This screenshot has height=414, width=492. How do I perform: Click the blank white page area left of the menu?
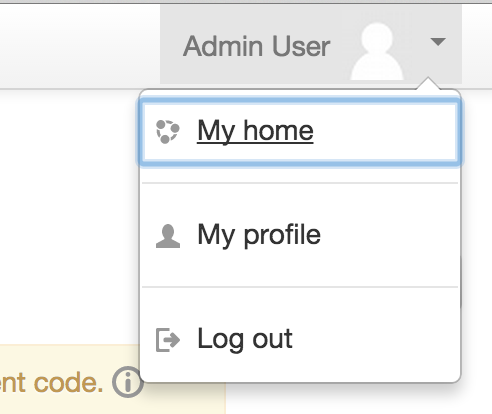coord(69,217)
